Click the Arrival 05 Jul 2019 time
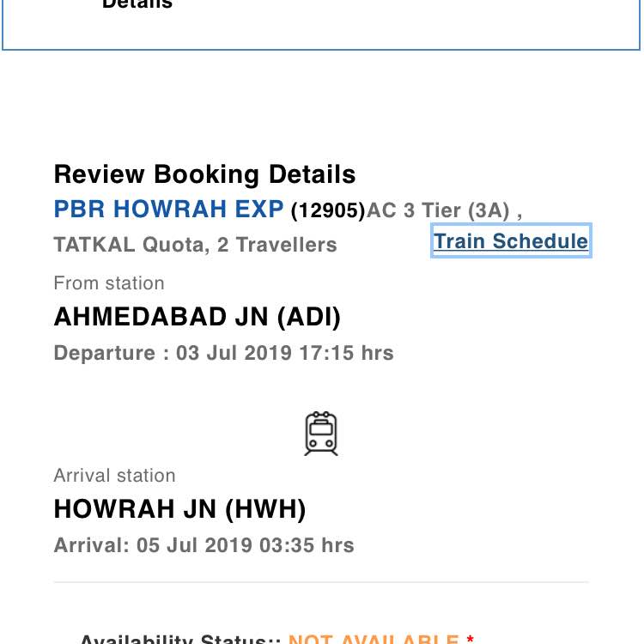 click(x=204, y=545)
